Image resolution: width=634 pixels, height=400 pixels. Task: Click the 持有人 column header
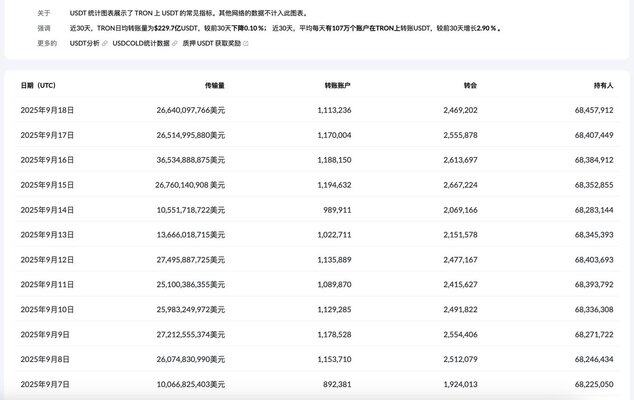[x=603, y=85]
